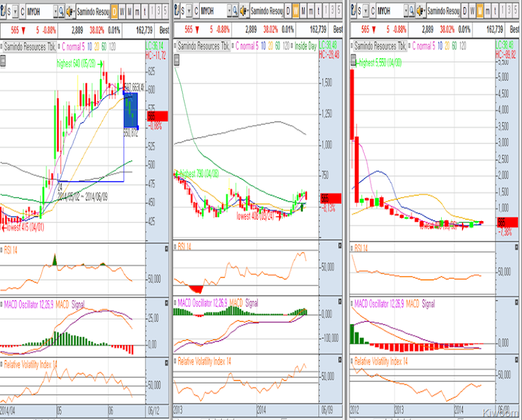Click the chain link icon in right chart toolbar

click(x=354, y=11)
